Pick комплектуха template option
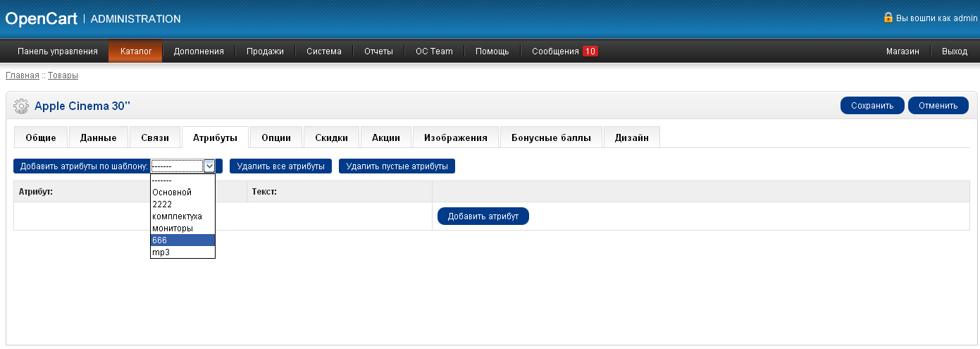980x349 pixels. click(182, 216)
